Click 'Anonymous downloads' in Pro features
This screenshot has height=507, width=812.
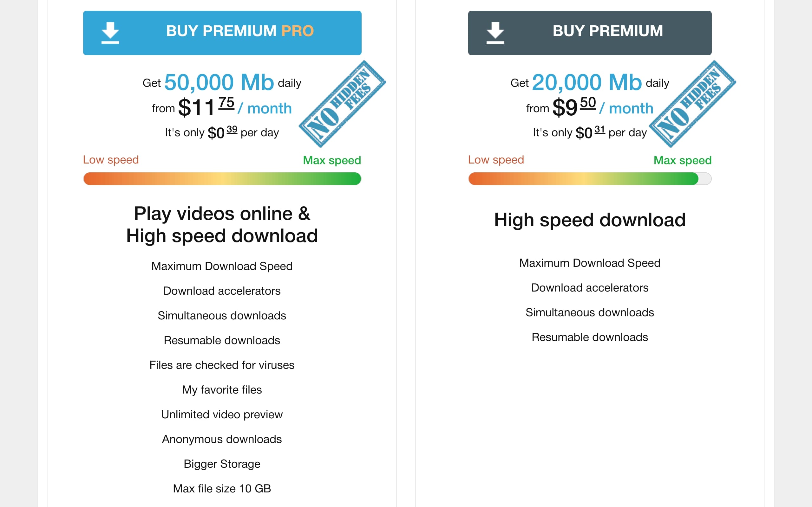[222, 439]
